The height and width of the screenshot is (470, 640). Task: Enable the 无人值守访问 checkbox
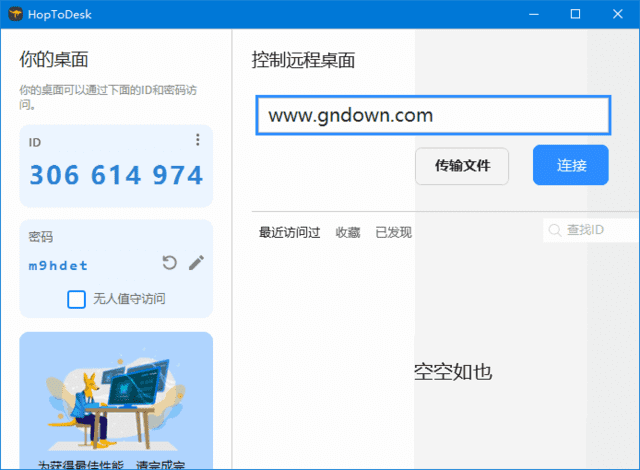(x=76, y=299)
